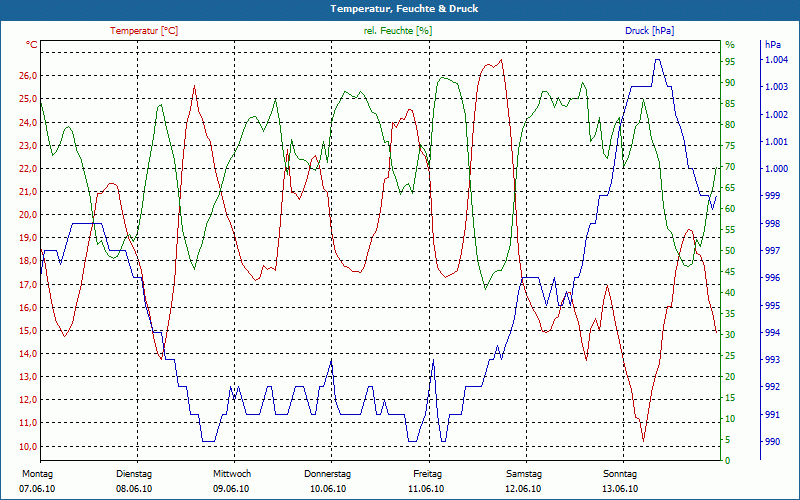This screenshot has height=500, width=800.
Task: Click the '21,0' temperature axis value
Action: [28, 191]
